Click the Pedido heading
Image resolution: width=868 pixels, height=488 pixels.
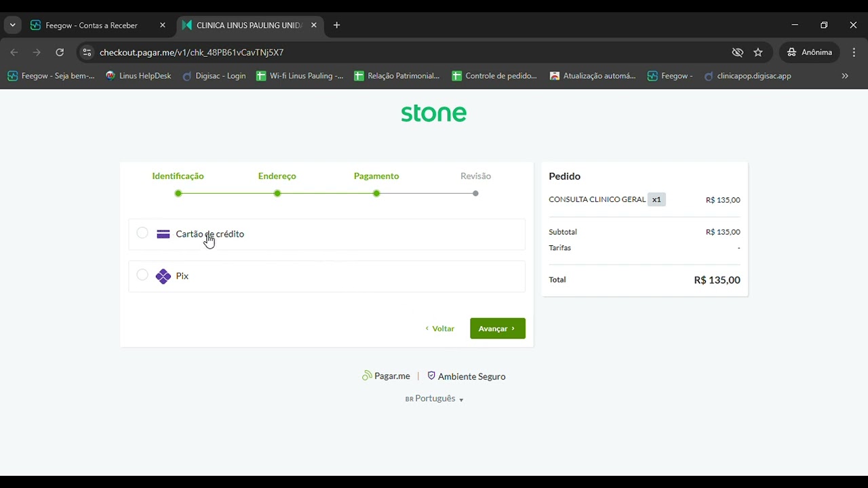coord(565,176)
